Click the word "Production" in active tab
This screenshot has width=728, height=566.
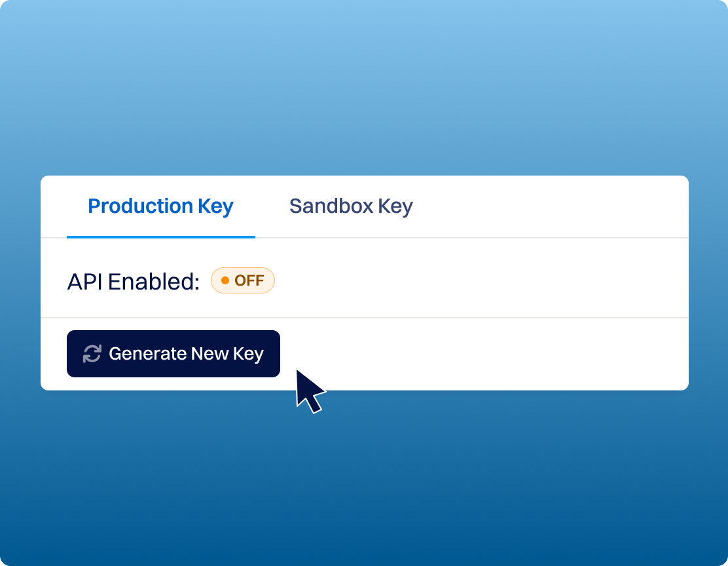[x=141, y=206]
